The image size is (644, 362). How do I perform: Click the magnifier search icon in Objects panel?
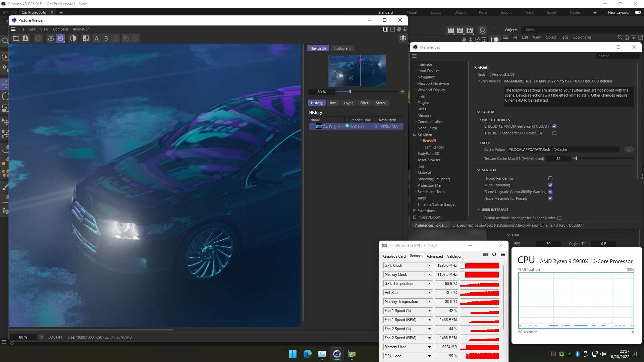coord(620,37)
